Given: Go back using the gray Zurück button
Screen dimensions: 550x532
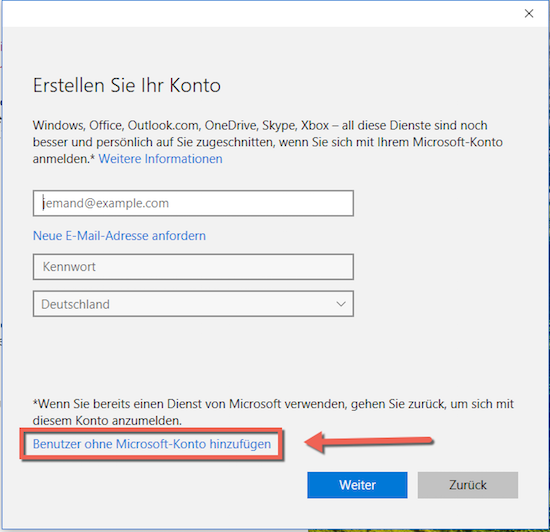Looking at the screenshot, I should (x=468, y=485).
